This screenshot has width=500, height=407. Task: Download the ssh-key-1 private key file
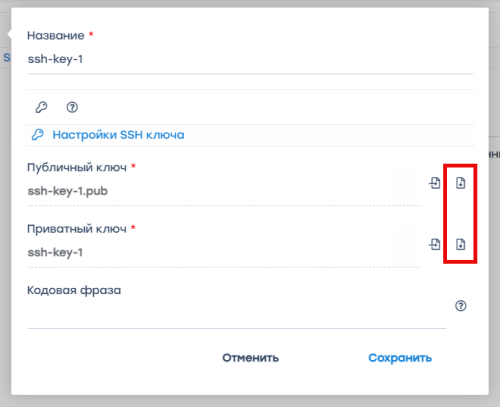pos(461,244)
